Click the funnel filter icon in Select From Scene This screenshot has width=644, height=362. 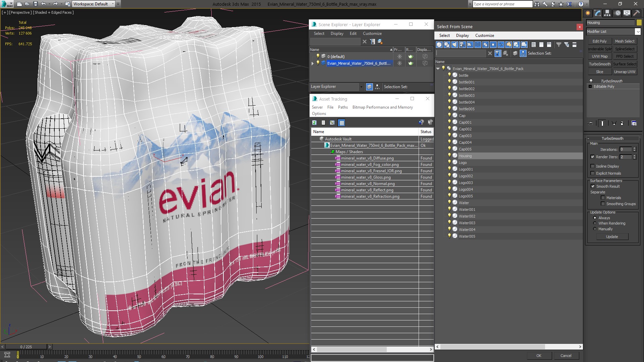(559, 45)
